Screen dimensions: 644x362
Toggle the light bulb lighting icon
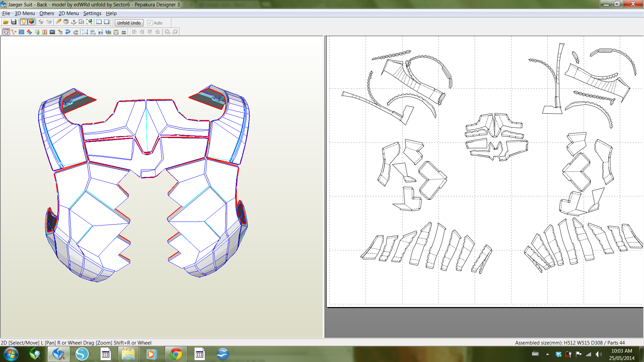tap(23, 22)
